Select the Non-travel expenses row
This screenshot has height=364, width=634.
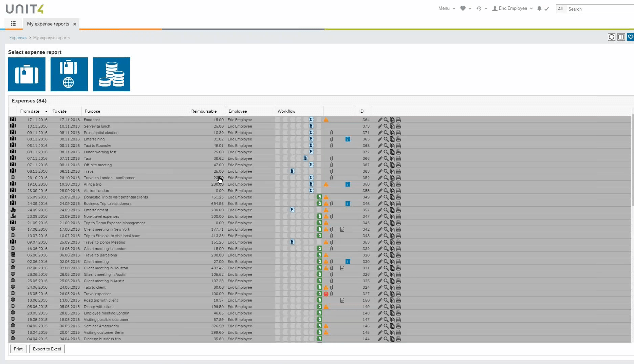[x=320, y=216]
